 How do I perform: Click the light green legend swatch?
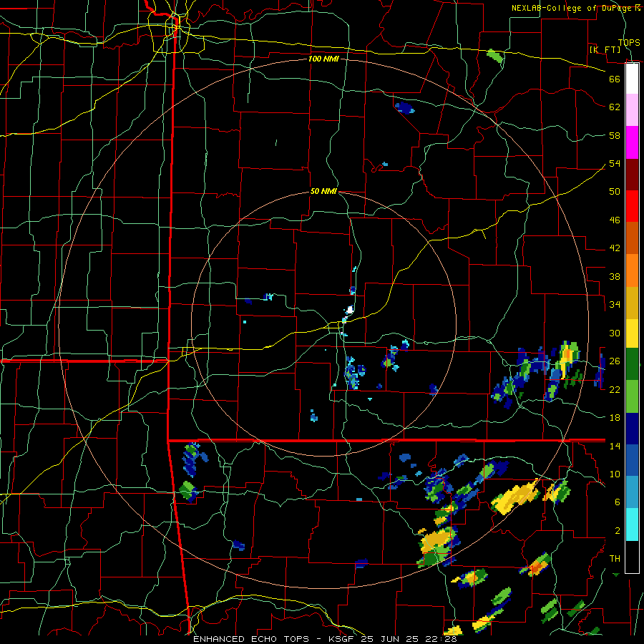point(632,396)
